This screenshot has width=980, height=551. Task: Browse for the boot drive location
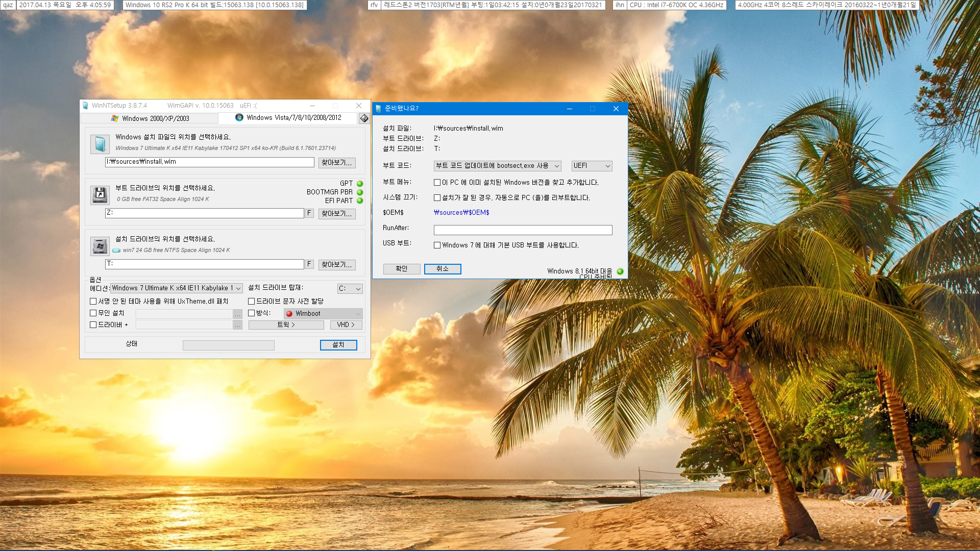(337, 214)
